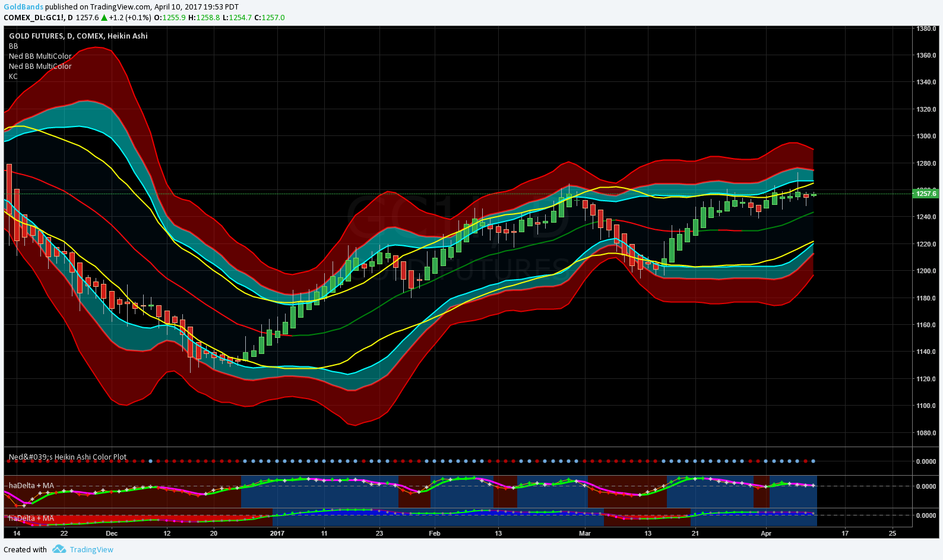The width and height of the screenshot is (943, 560).
Task: Click the '22' date label on the time axis
Action: click(x=64, y=533)
